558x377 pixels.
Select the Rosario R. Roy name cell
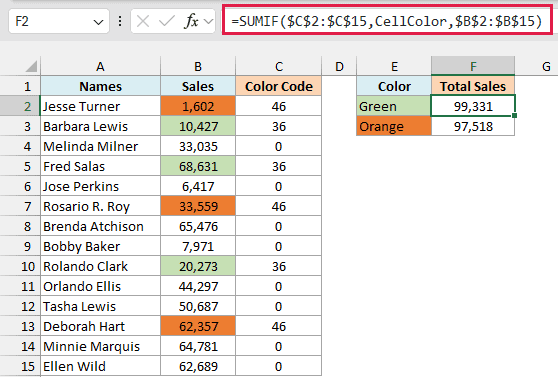(100, 206)
